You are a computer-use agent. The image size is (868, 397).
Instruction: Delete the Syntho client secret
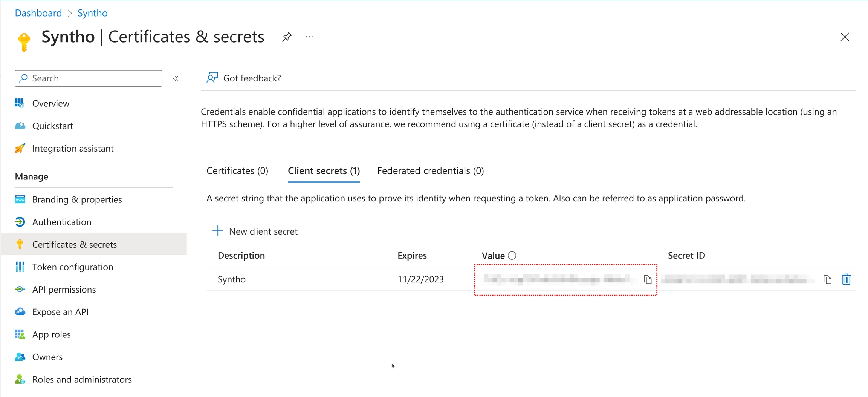click(846, 279)
